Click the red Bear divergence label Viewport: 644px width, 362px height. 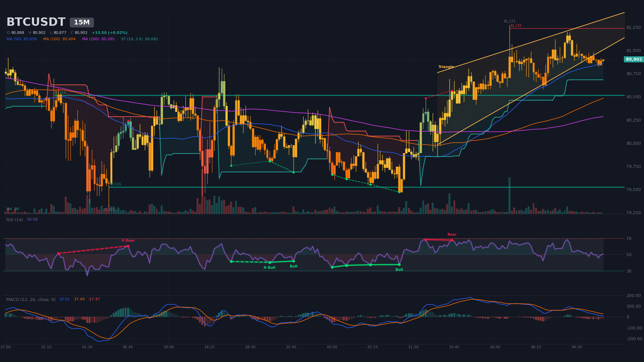coord(452,234)
